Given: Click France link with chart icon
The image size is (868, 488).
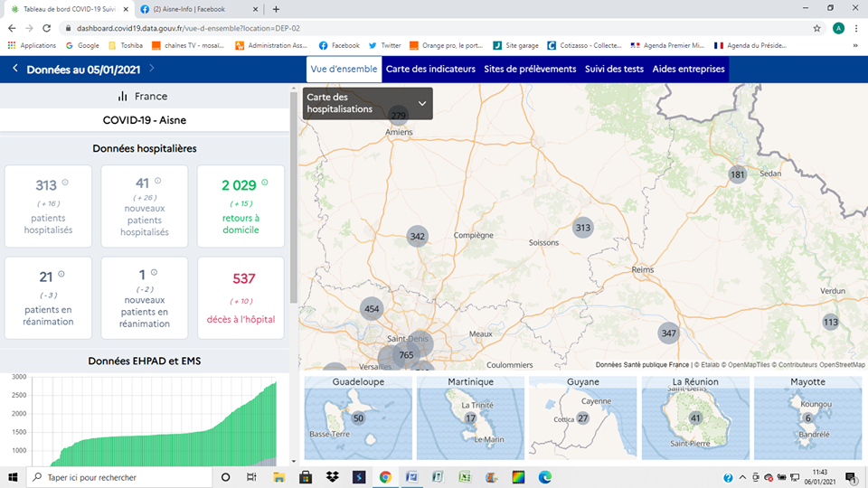Looking at the screenshot, I should (x=144, y=96).
